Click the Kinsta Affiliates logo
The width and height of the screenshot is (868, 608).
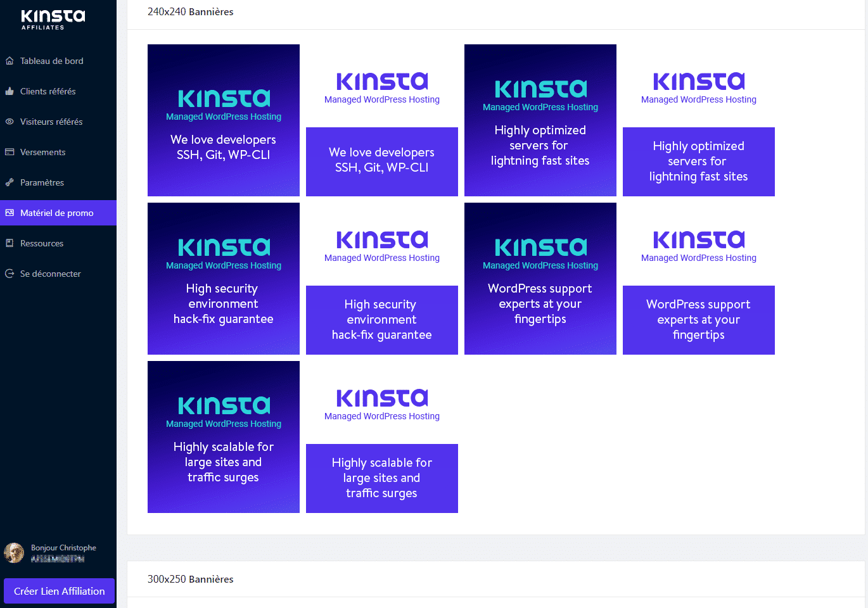[x=52, y=20]
